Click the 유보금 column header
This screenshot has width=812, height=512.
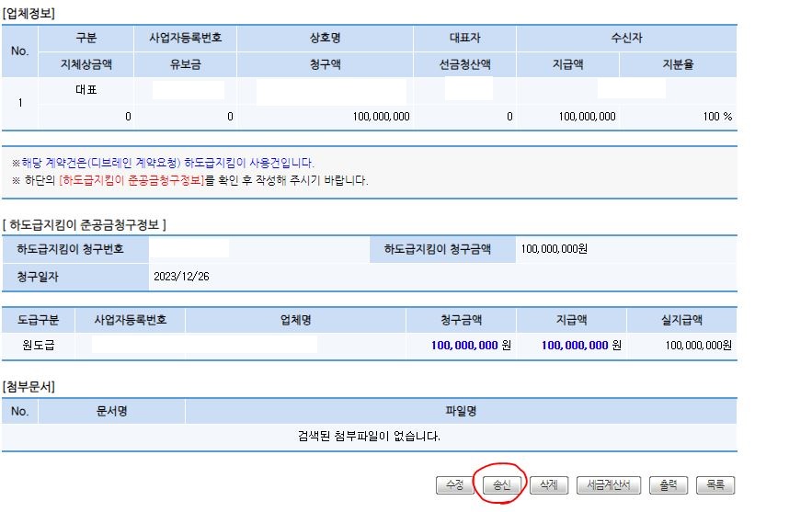(x=186, y=64)
